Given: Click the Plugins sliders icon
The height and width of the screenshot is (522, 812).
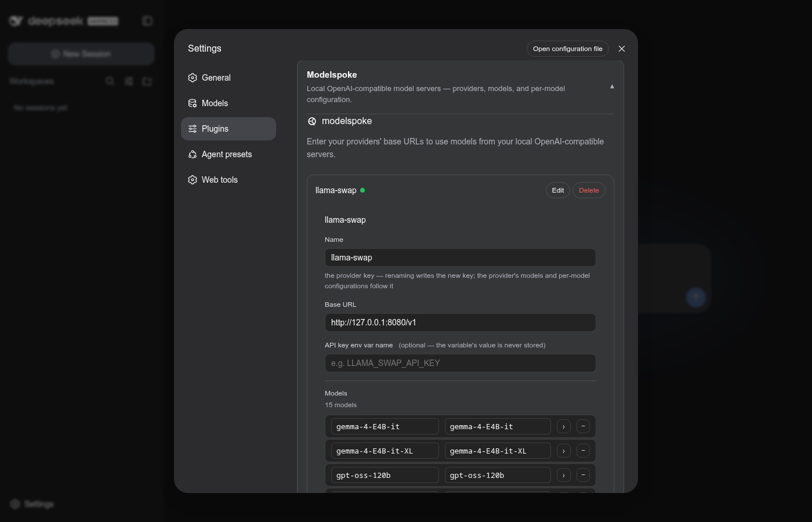Looking at the screenshot, I should [x=193, y=129].
